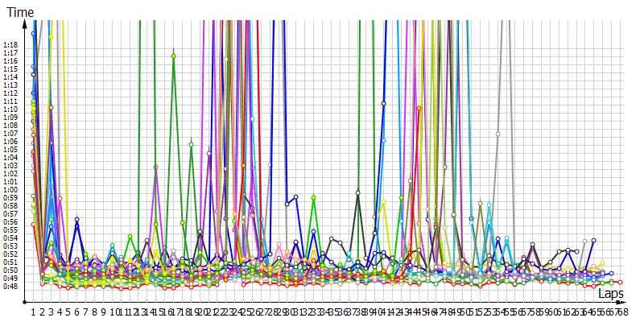Image resolution: width=644 pixels, height=322 pixels.
Task: Click the blue marker at lap 41 near 1:10
Action: tap(383, 104)
